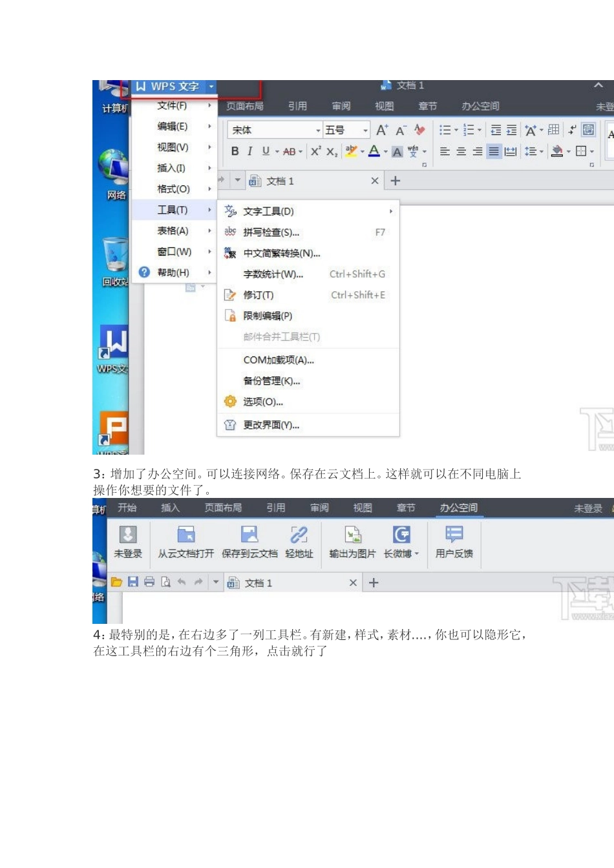Choose 中文简繁转换(N)... from the submenu

(308, 253)
